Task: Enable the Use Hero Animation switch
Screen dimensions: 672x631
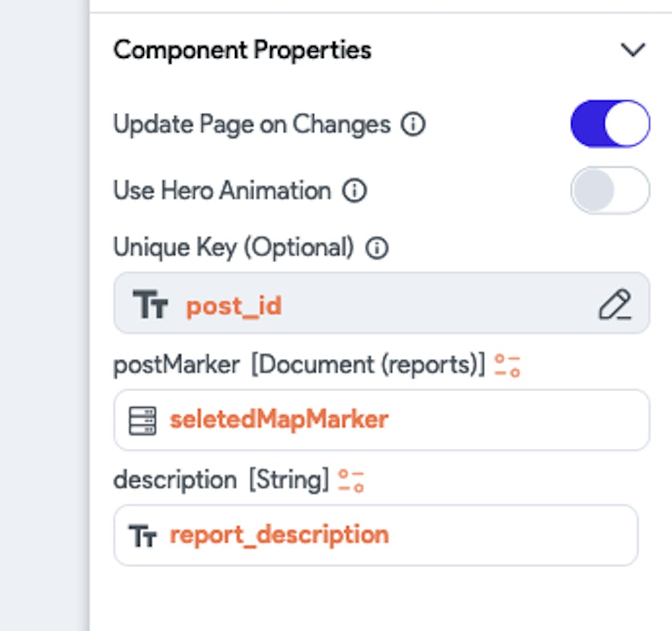Action: point(610,190)
